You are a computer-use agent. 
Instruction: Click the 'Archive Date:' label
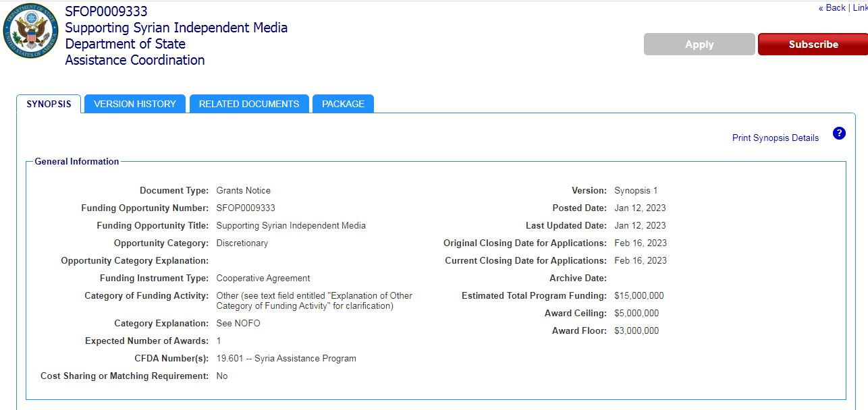578,279
